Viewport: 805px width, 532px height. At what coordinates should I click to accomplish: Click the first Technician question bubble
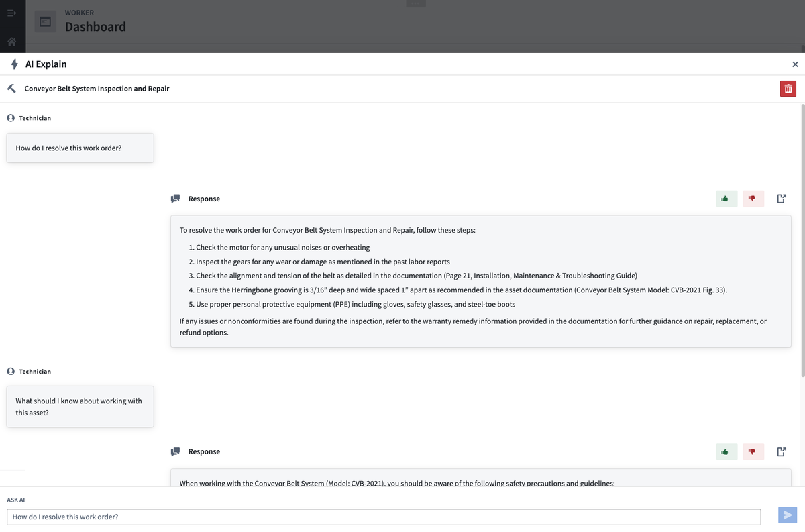(x=80, y=148)
